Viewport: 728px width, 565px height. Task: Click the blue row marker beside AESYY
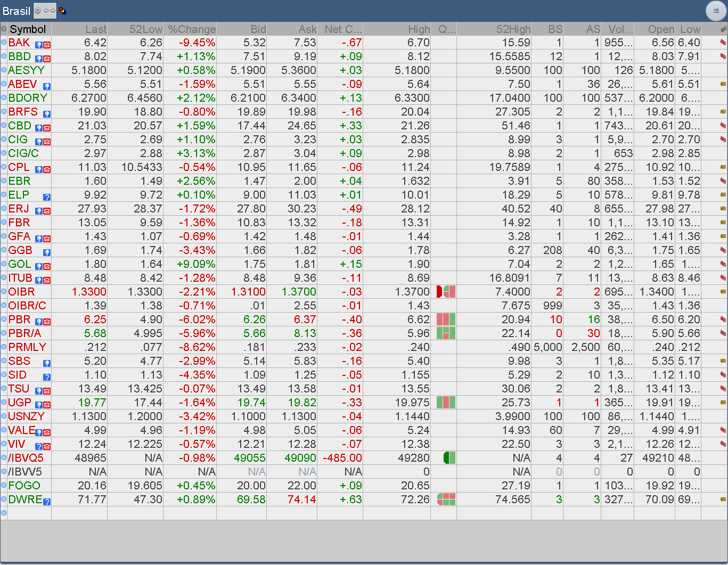pyautogui.click(x=4, y=70)
